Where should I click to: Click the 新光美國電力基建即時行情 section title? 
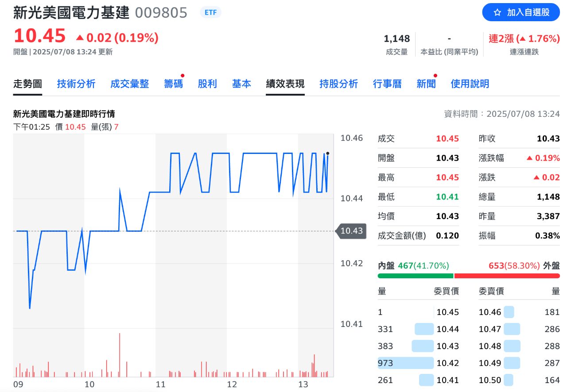(64, 114)
